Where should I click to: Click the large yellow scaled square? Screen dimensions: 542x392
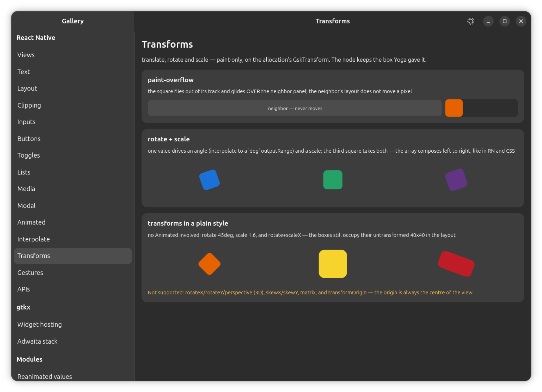point(333,264)
